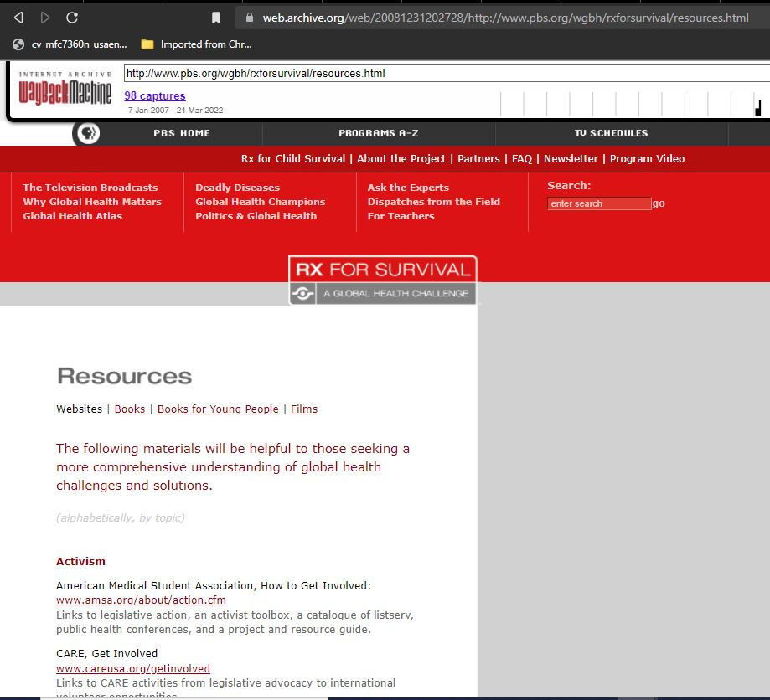Click the go search button
The height and width of the screenshot is (700, 770).
[x=659, y=203]
